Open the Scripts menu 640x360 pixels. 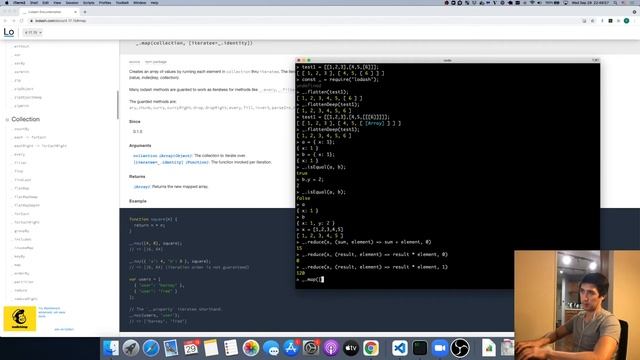[89, 2]
